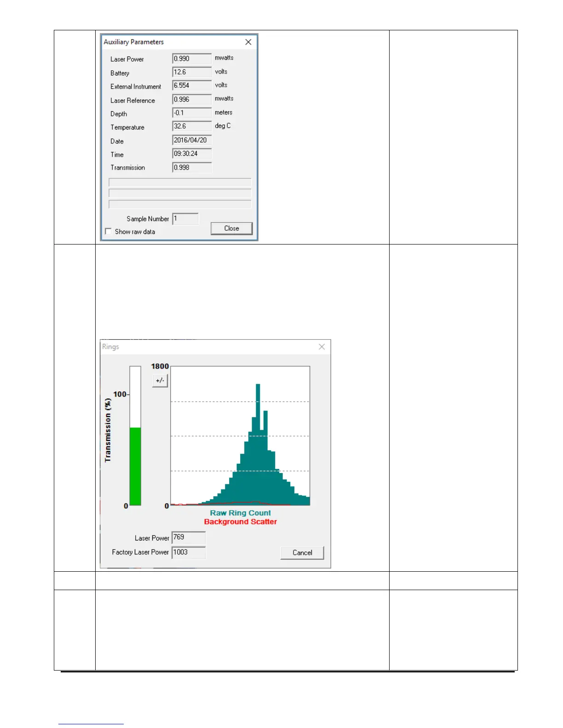The width and height of the screenshot is (563, 728).
Task: Click the Transmission (%) axis label
Action: (x=108, y=430)
